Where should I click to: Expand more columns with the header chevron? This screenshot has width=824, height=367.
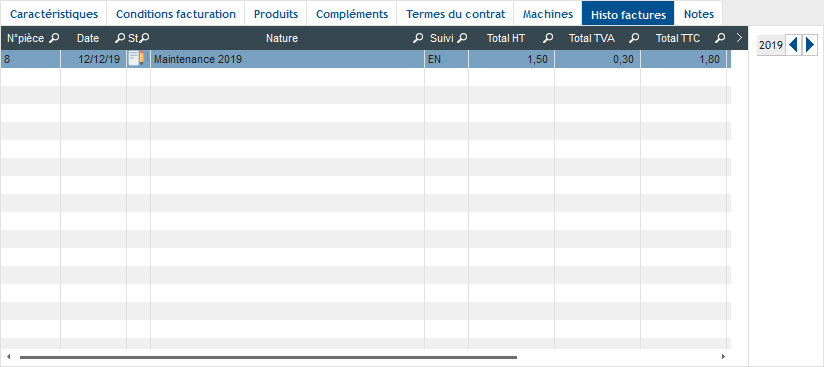coord(739,38)
